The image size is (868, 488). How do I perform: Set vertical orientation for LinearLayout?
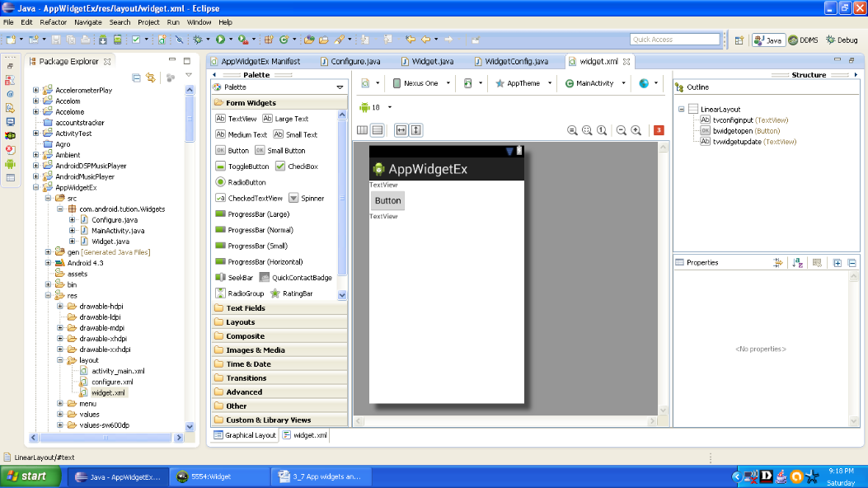(377, 130)
